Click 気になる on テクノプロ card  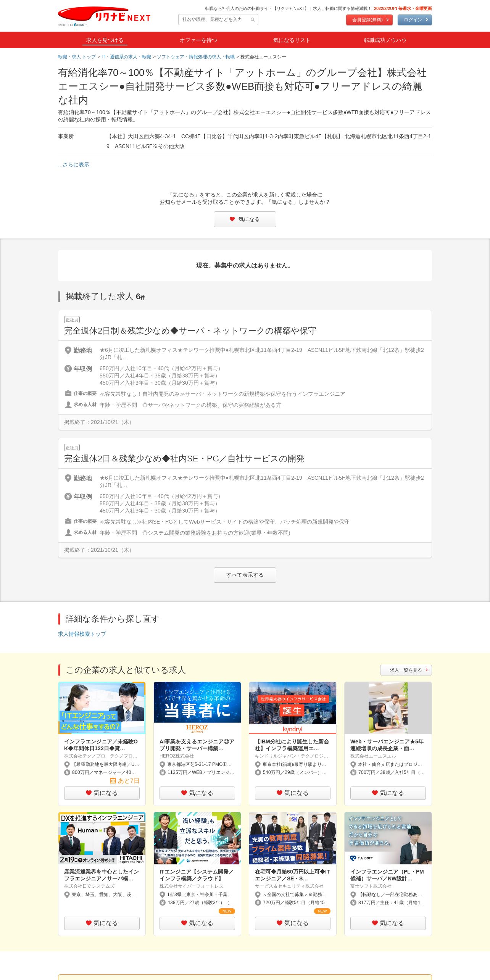(102, 793)
